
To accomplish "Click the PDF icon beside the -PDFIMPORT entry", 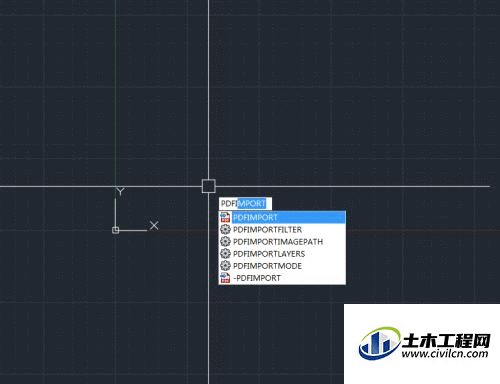I will click(226, 278).
